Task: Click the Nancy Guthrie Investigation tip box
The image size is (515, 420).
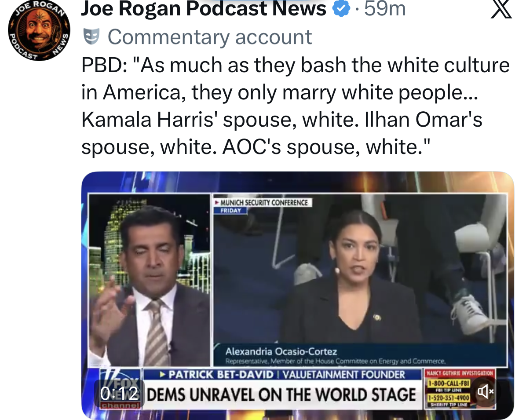Action: tap(460, 389)
